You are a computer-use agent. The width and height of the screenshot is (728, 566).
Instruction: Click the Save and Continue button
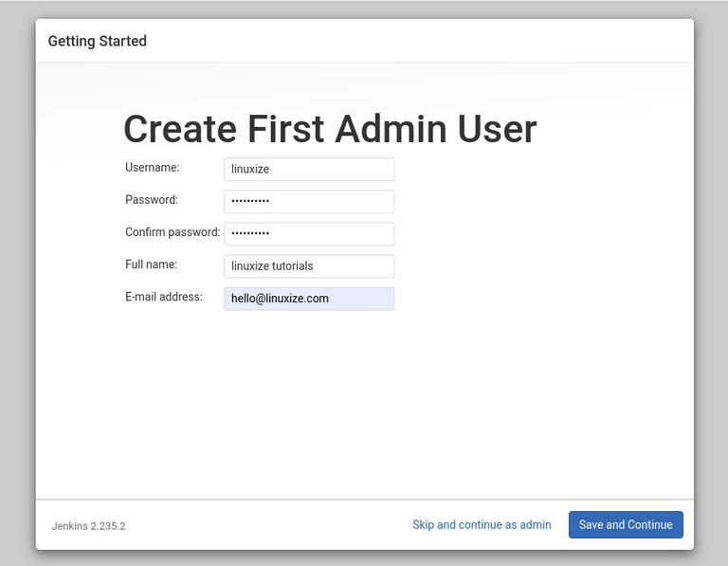(626, 524)
